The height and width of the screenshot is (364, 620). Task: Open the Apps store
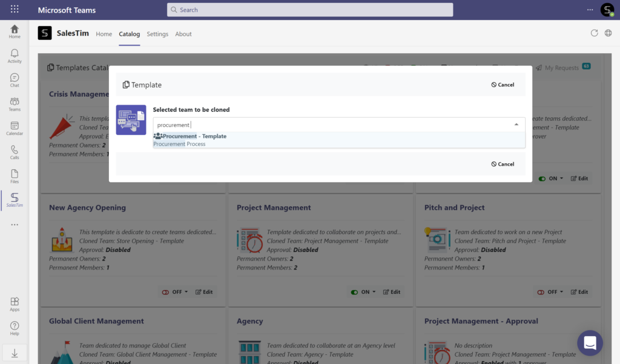15,304
